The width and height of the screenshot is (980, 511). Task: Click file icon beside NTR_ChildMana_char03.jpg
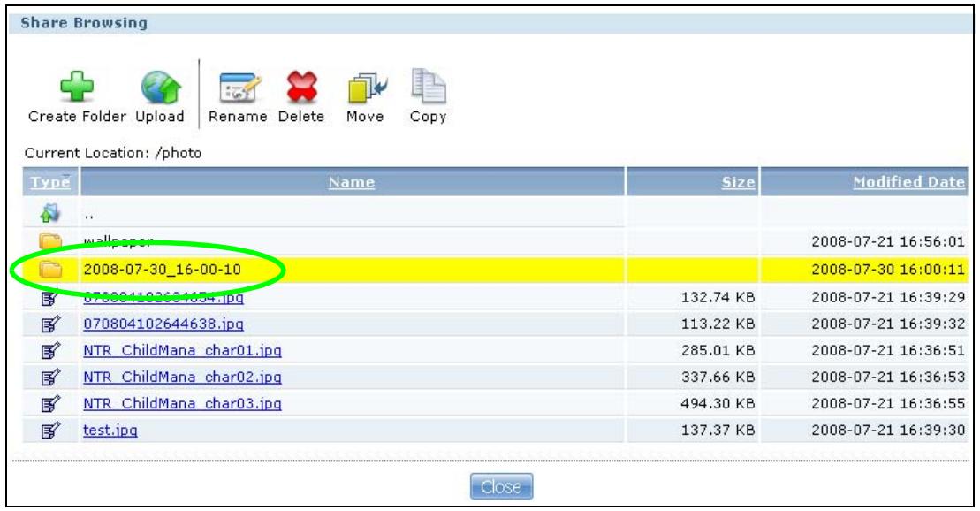[50, 404]
